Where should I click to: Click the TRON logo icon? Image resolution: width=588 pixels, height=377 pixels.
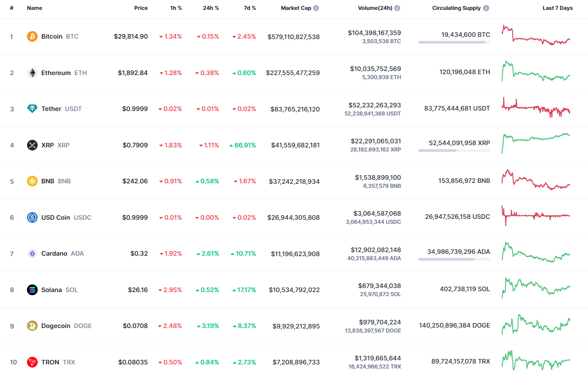point(32,362)
